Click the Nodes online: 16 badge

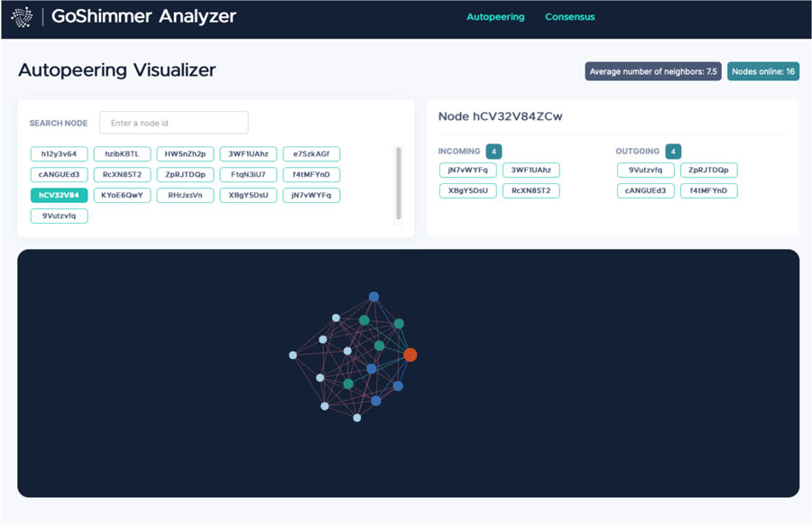click(763, 71)
